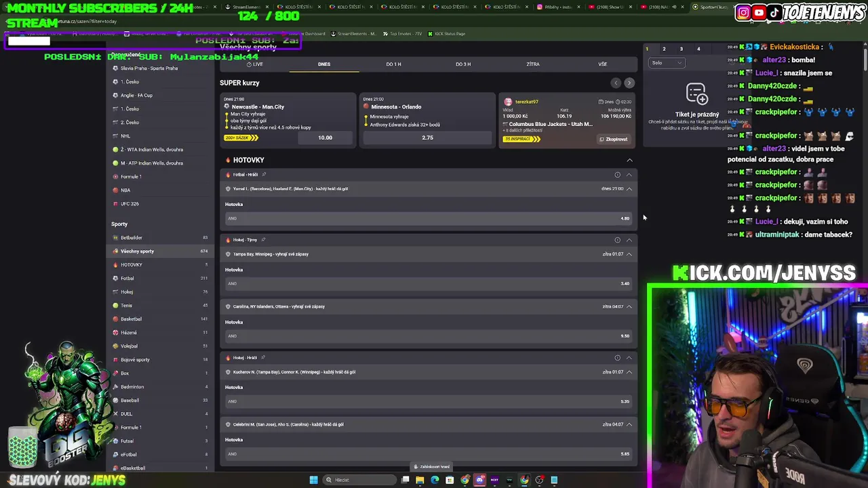Bet Newcastle - Man.City odds 10.00
868x488 pixels.
click(325, 138)
